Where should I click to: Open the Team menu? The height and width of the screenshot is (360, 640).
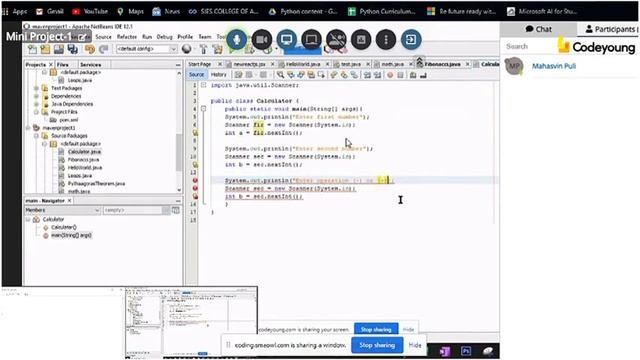click(204, 37)
